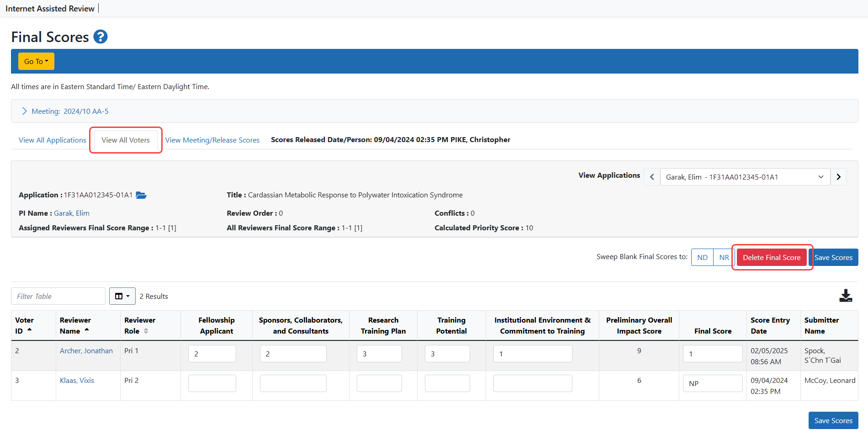Select submitter name McCoy, Leonard
The width and height of the screenshot is (868, 435).
830,380
